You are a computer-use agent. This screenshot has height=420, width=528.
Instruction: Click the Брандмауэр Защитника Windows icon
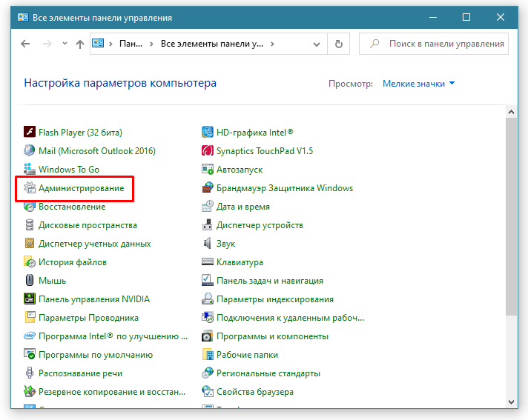point(208,188)
